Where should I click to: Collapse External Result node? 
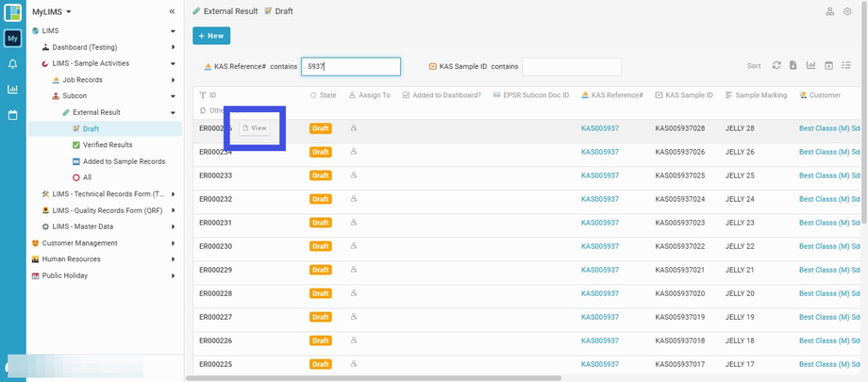tap(173, 112)
